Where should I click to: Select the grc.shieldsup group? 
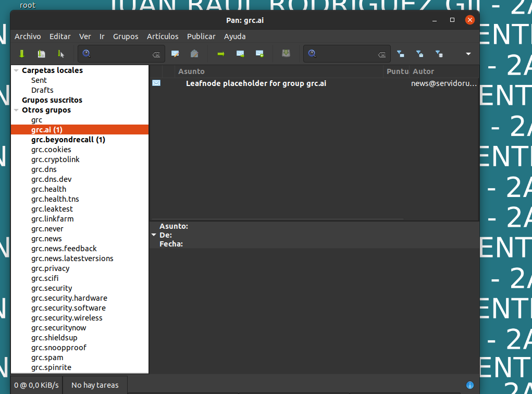click(54, 338)
